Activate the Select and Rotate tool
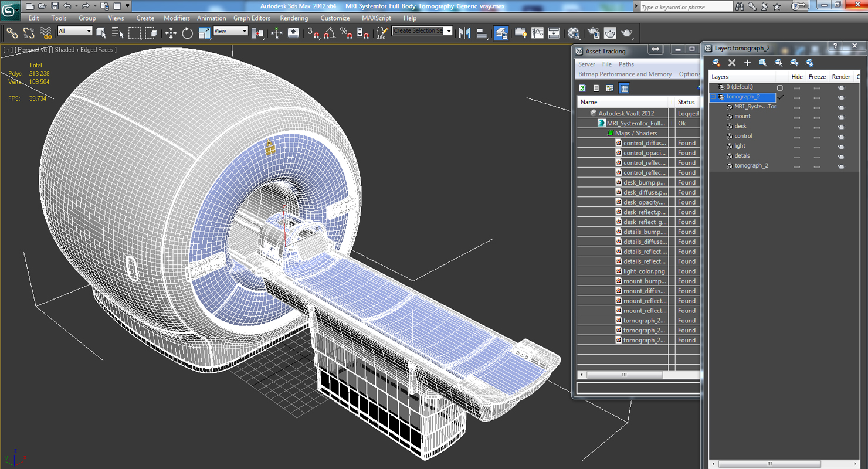The image size is (868, 469). 187,33
